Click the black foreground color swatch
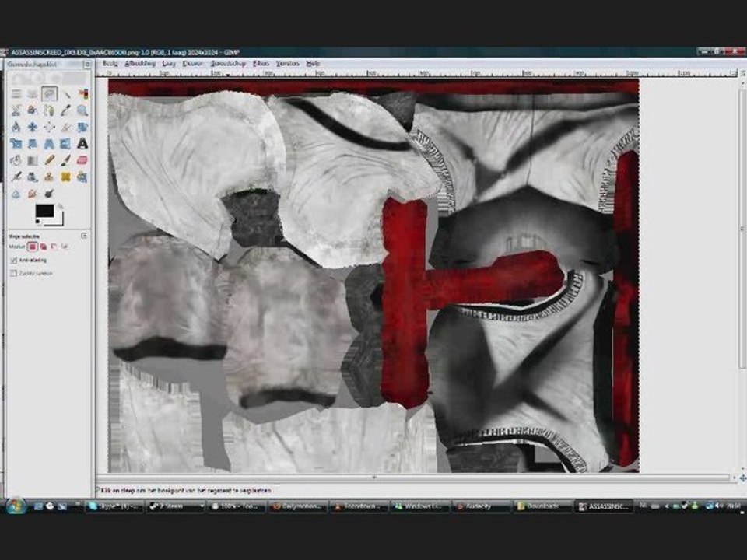This screenshot has width=747, height=560. (x=44, y=211)
